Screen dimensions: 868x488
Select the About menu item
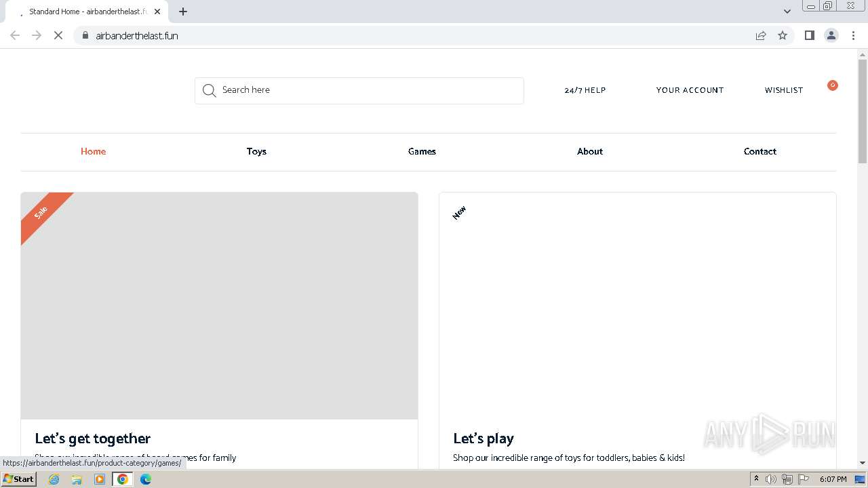pos(590,151)
